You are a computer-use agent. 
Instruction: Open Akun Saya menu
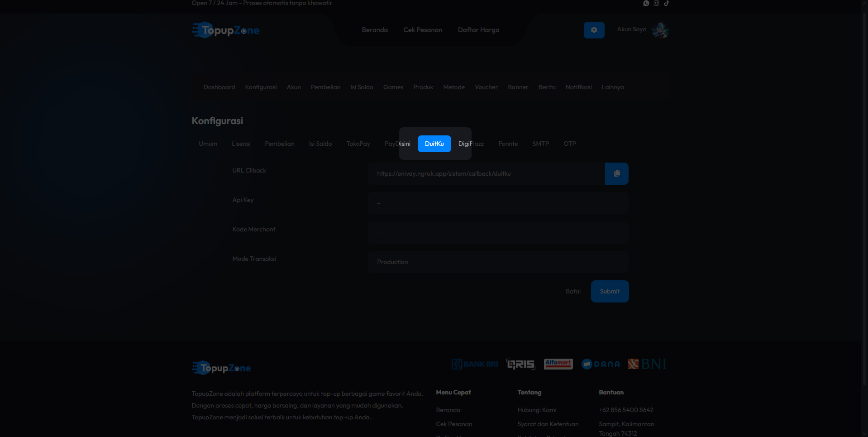click(632, 29)
